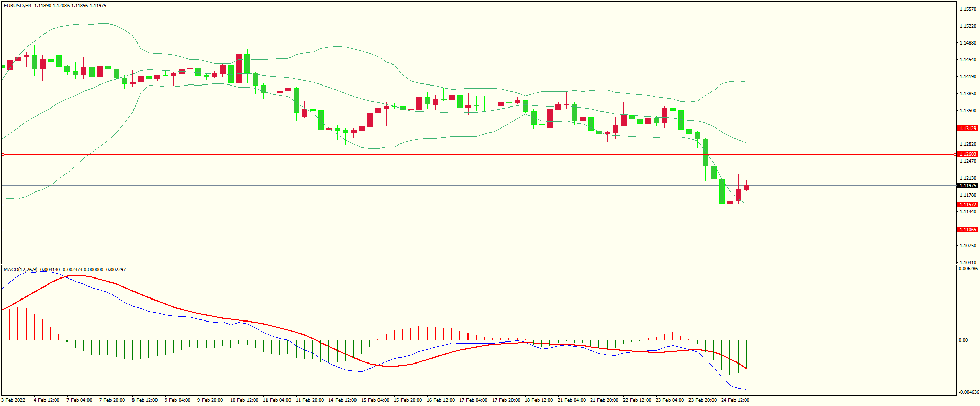Click the 14 Feb 12:00 time label
This screenshot has width=980, height=406.
342,400
